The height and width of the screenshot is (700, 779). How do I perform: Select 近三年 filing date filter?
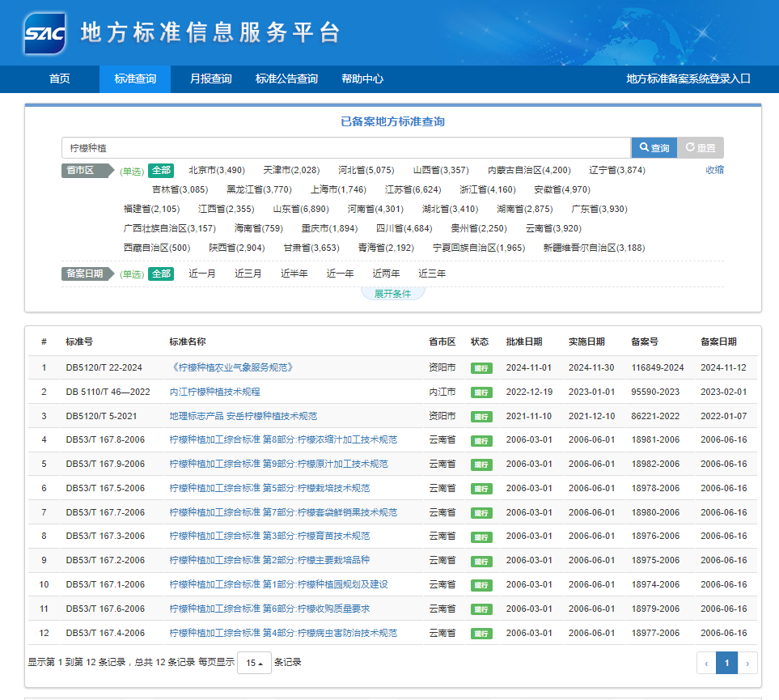tap(432, 274)
